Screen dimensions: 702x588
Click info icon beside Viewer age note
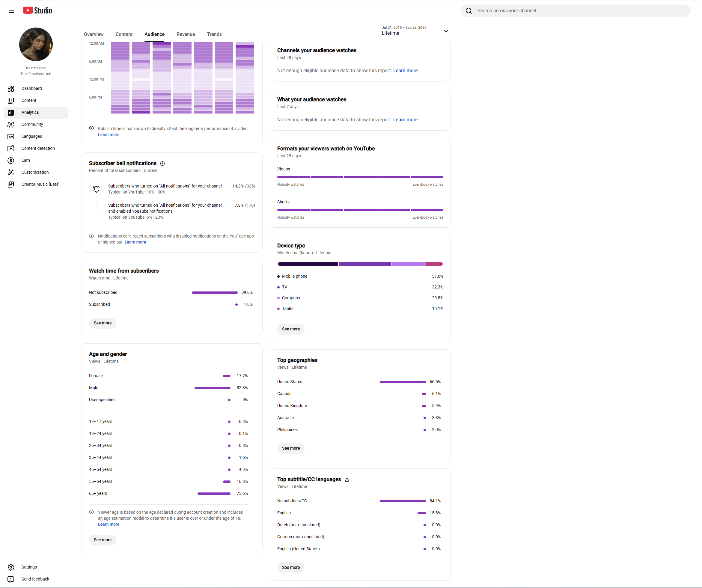pos(91,512)
